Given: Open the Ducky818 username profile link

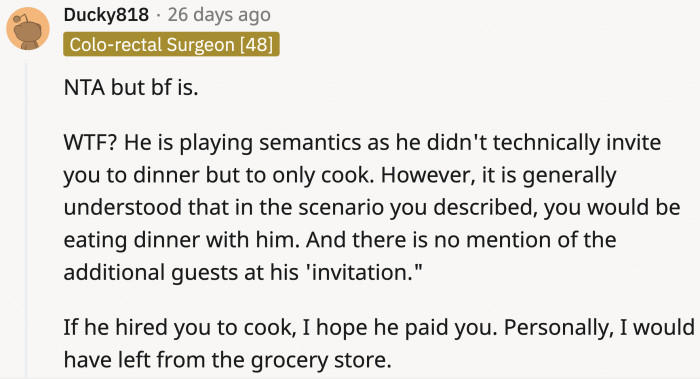Looking at the screenshot, I should tap(106, 15).
